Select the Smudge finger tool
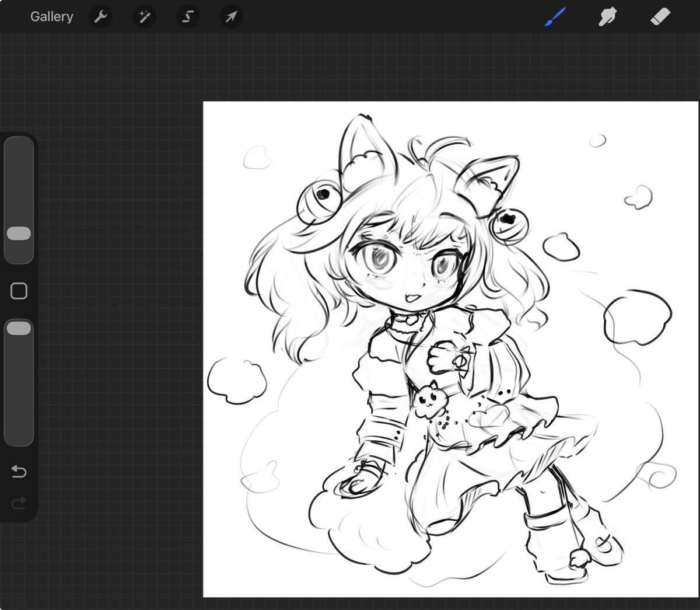Viewport: 700px width, 610px height. [608, 17]
